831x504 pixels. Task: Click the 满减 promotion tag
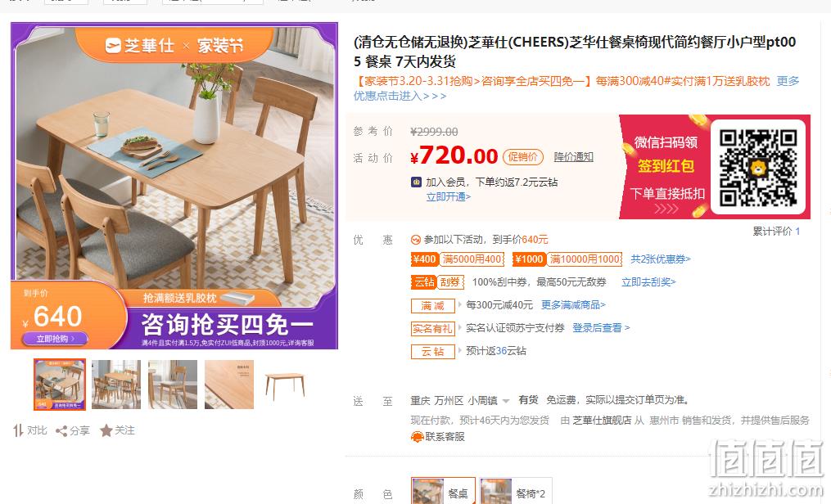[x=433, y=305]
